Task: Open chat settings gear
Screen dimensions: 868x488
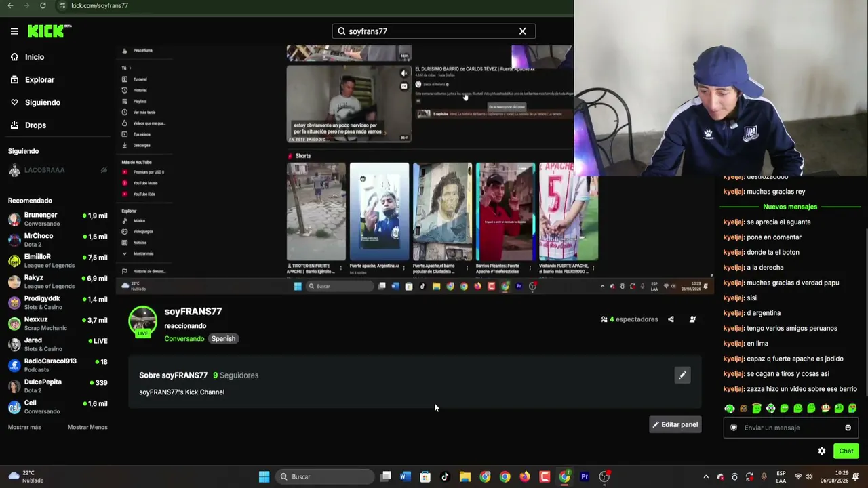Action: pyautogui.click(x=822, y=451)
